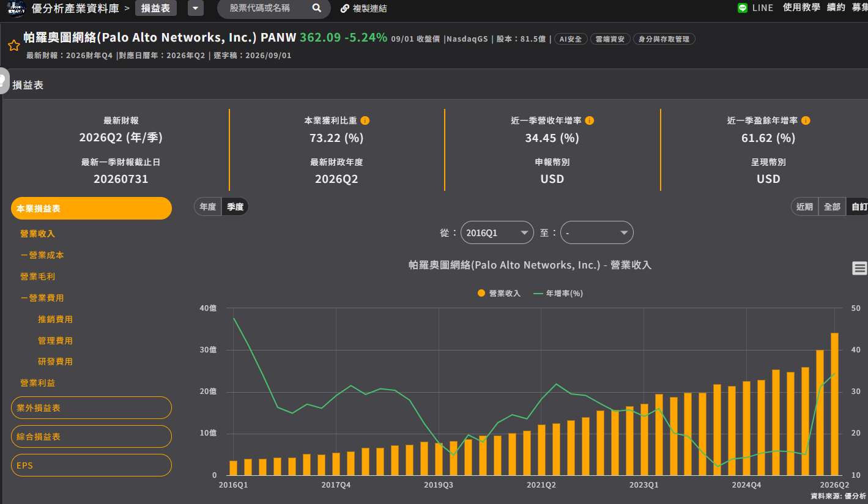Image resolution: width=868 pixels, height=504 pixels.
Task: Click 20260731 report date value
Action: pyautogui.click(x=121, y=179)
